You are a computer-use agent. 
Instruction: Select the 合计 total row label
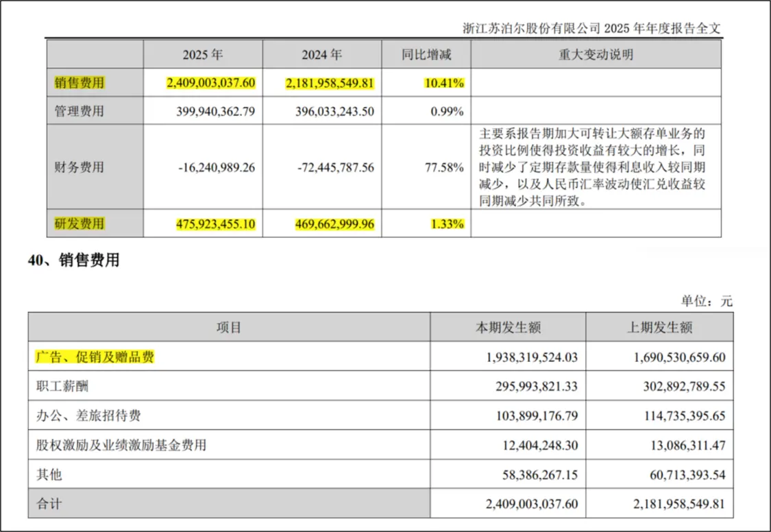pos(49,503)
